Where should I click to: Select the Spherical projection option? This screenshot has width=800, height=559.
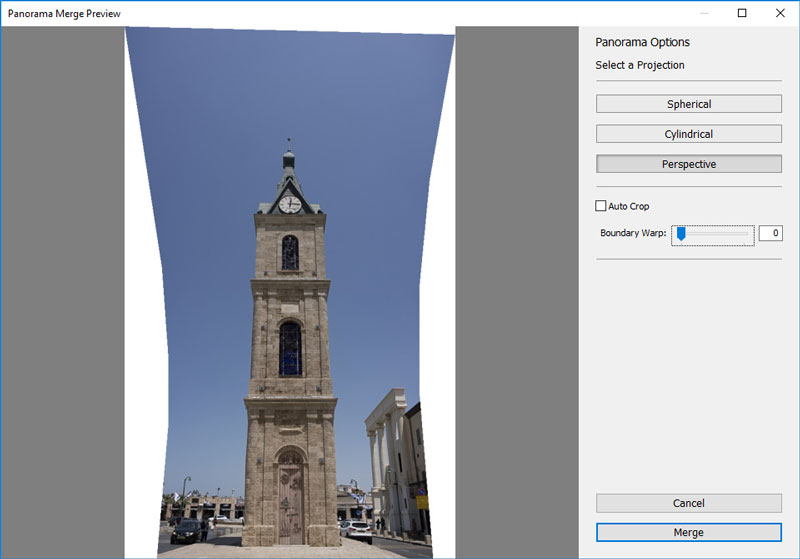688,104
